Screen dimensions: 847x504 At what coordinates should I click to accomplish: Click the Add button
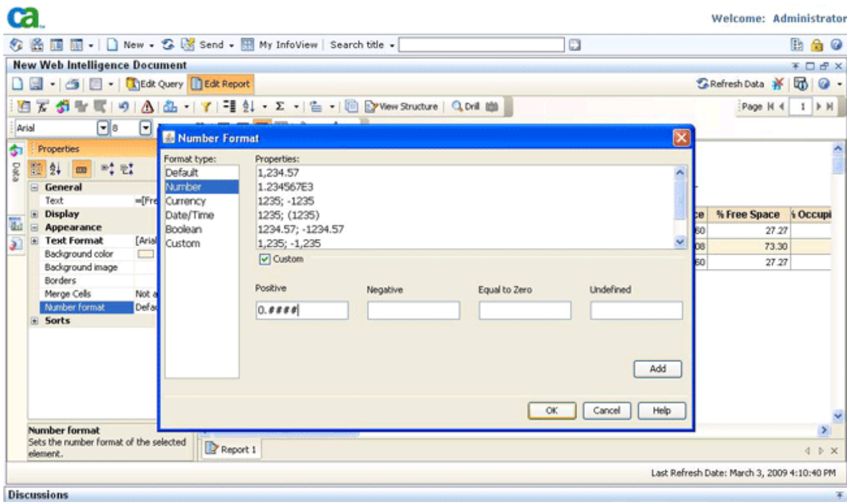(657, 369)
